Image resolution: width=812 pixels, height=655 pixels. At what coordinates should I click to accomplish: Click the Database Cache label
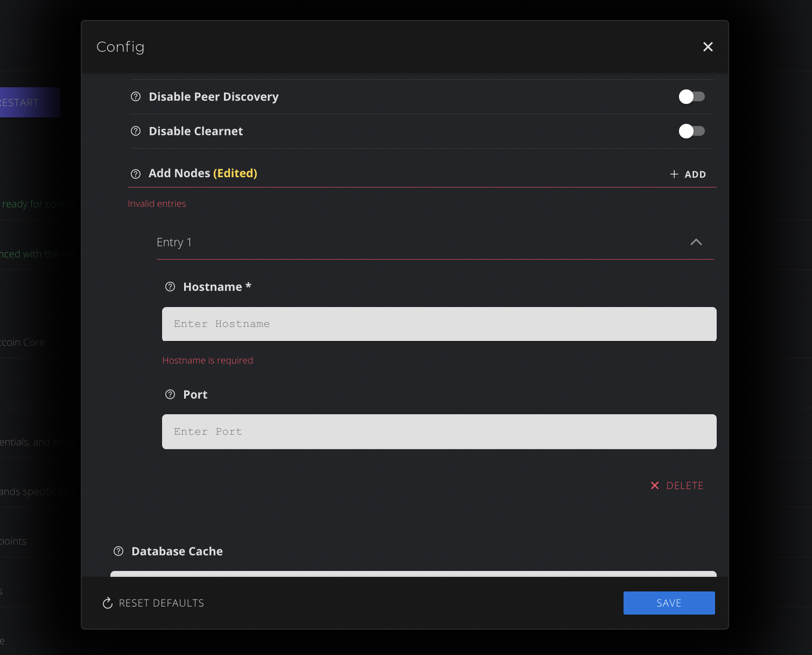pos(177,552)
